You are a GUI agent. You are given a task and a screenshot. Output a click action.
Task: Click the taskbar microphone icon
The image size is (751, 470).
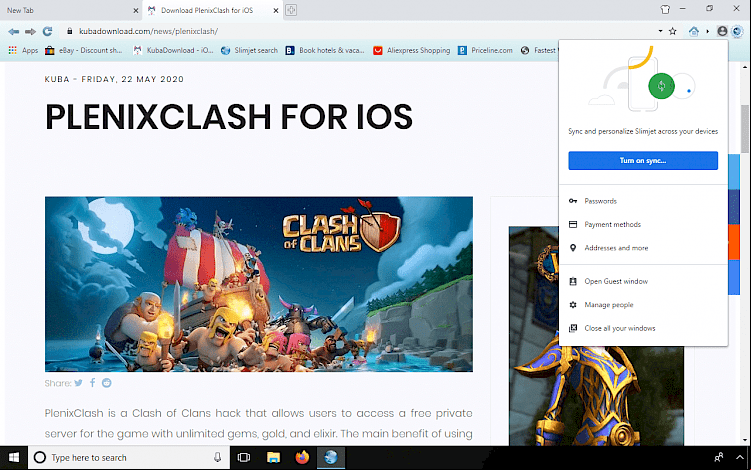click(217, 458)
